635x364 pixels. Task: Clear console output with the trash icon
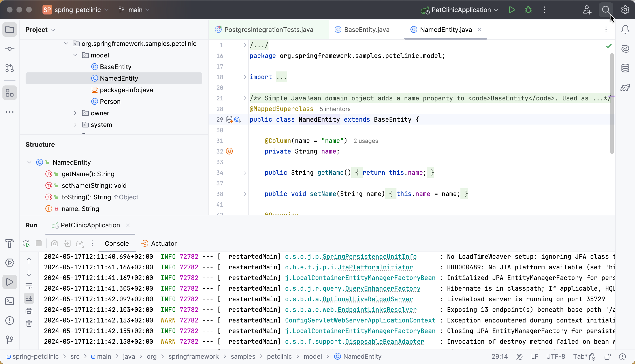pyautogui.click(x=29, y=323)
